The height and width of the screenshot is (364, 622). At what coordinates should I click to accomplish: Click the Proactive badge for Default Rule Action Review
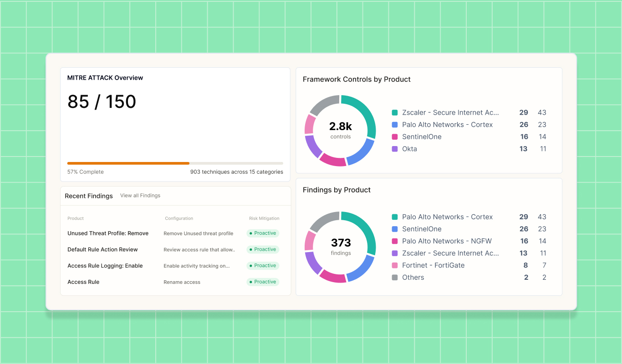(x=263, y=249)
